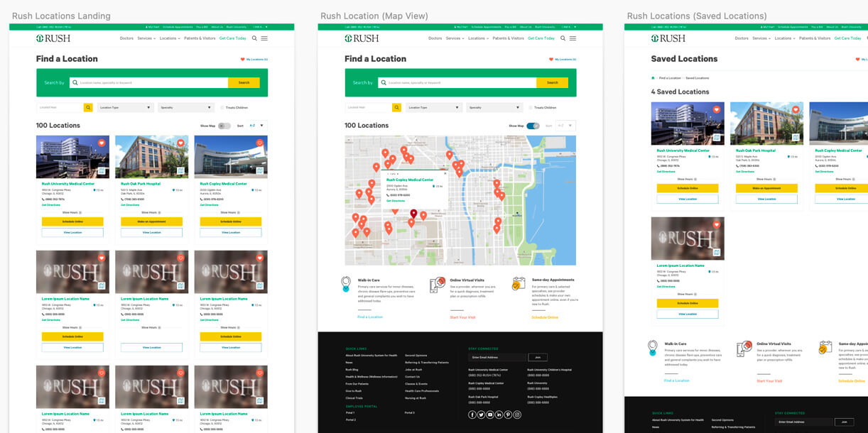Favorite Rush Oak Park Hospital heart on Landing page
The image size is (868, 433).
pyautogui.click(x=180, y=143)
